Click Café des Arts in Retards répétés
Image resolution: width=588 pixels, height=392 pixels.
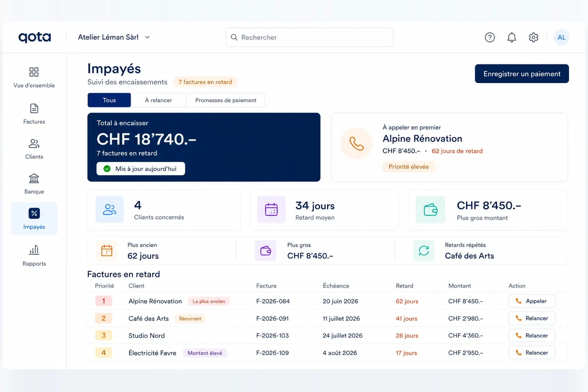coord(469,256)
